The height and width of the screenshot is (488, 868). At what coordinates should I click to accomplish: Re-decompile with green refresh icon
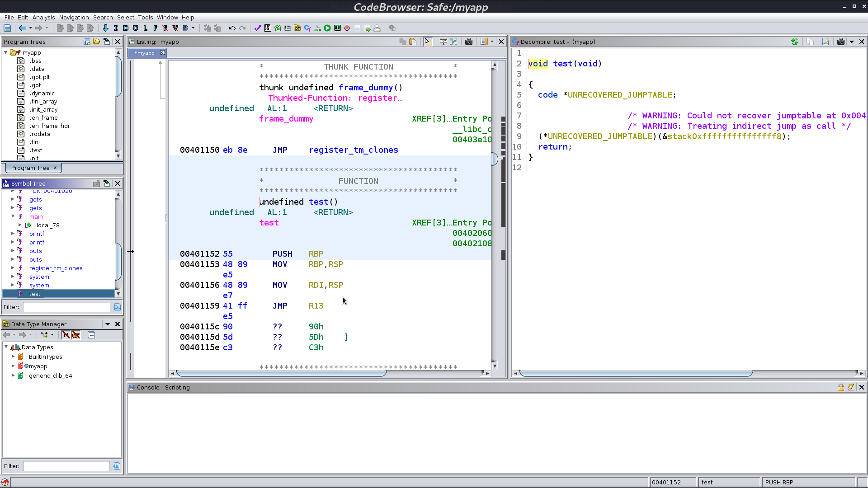(x=795, y=42)
